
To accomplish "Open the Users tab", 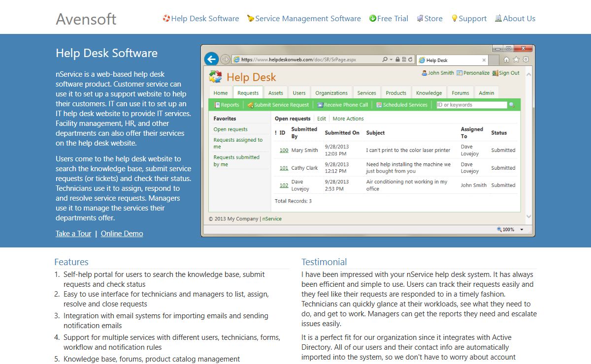I will point(299,92).
